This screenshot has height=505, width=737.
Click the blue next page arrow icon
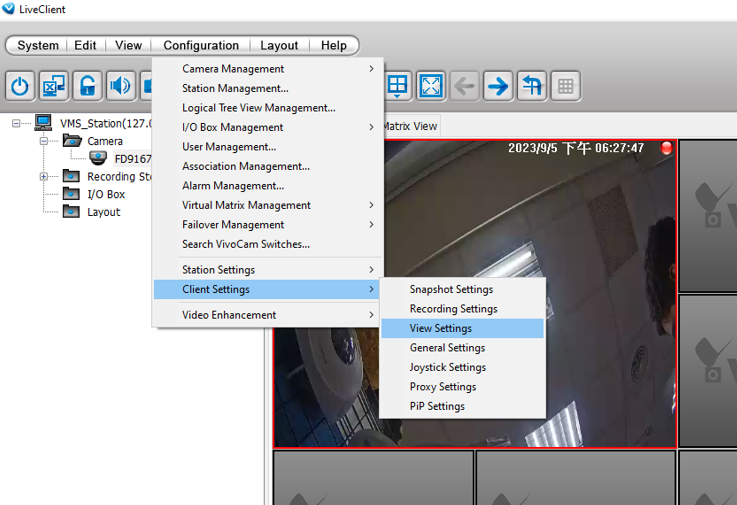498,86
